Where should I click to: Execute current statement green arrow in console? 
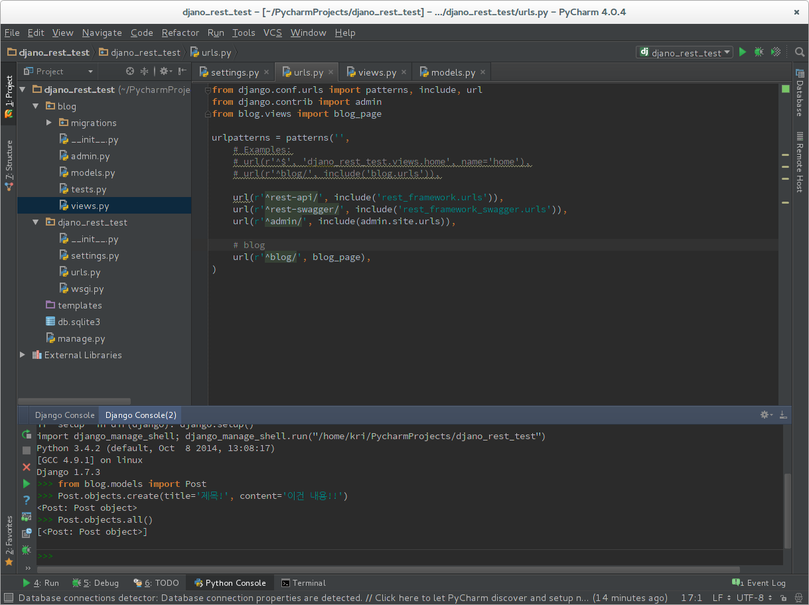click(26, 484)
